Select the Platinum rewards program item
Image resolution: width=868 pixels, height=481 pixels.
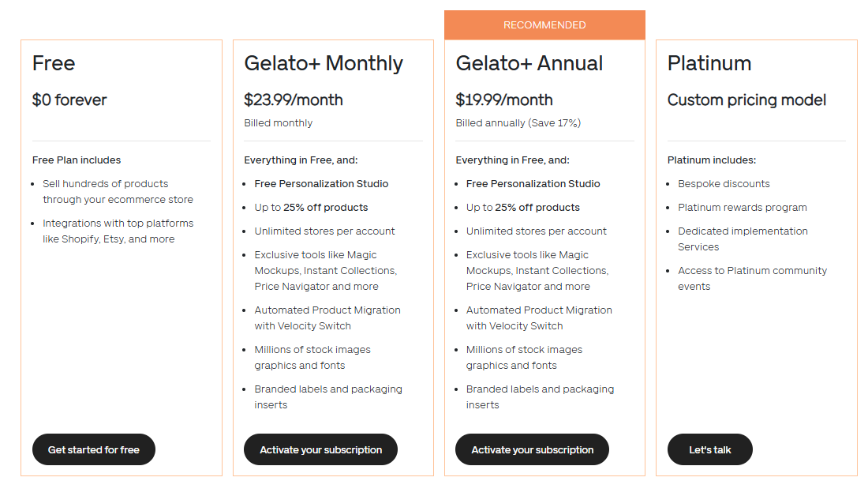742,208
